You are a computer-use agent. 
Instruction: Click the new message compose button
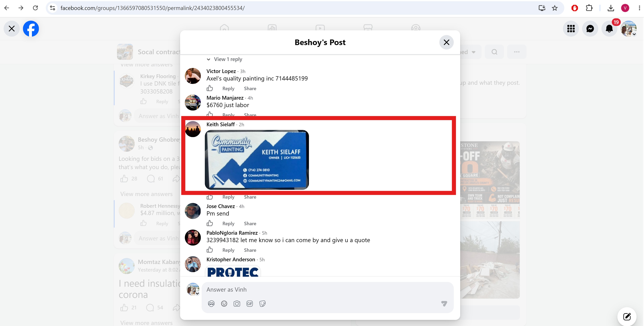click(627, 317)
